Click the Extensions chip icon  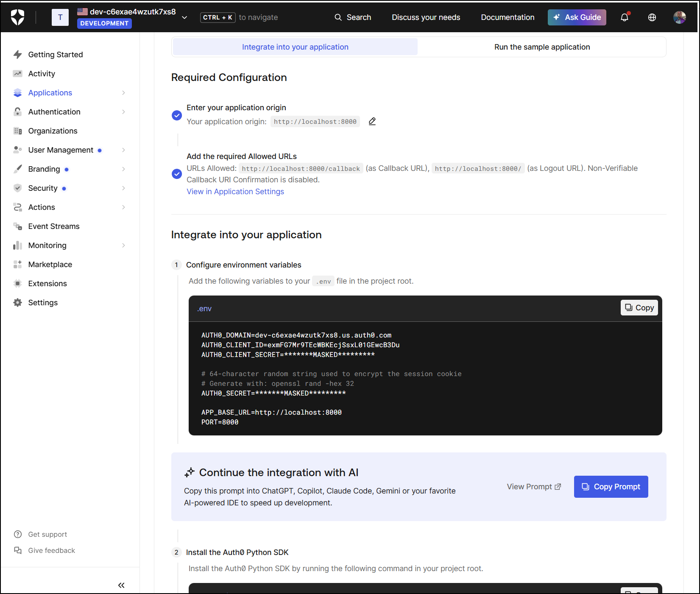pos(17,284)
